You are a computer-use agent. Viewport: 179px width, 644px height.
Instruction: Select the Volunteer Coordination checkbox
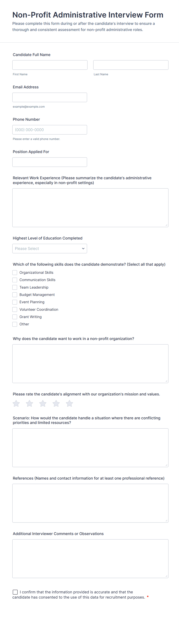pyautogui.click(x=15, y=310)
